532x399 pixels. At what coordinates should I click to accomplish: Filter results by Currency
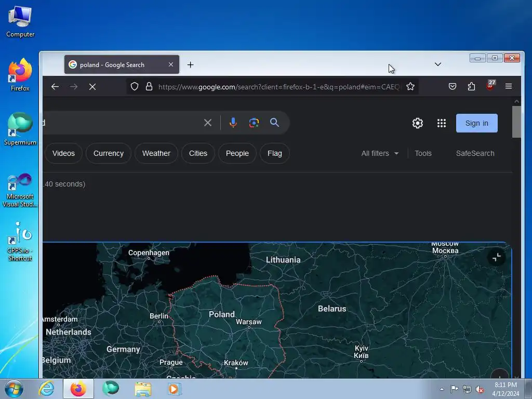[108, 153]
